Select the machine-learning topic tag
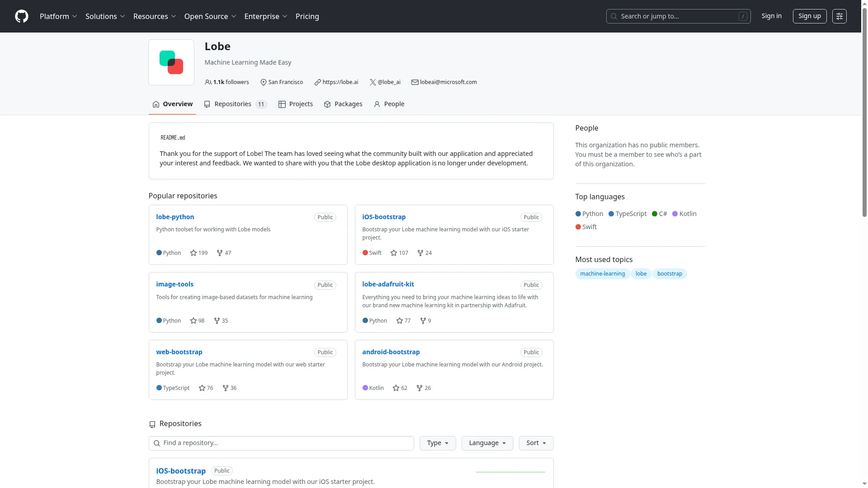The image size is (868, 488). point(602,274)
